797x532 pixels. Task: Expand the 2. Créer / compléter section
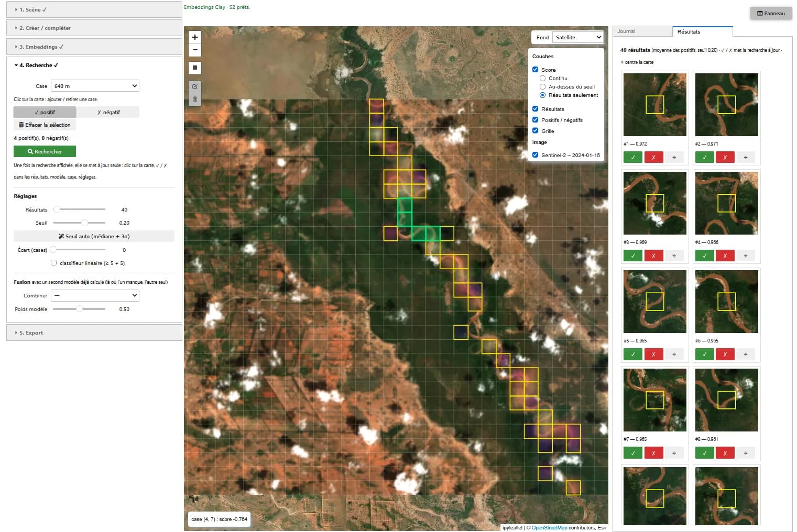click(94, 28)
